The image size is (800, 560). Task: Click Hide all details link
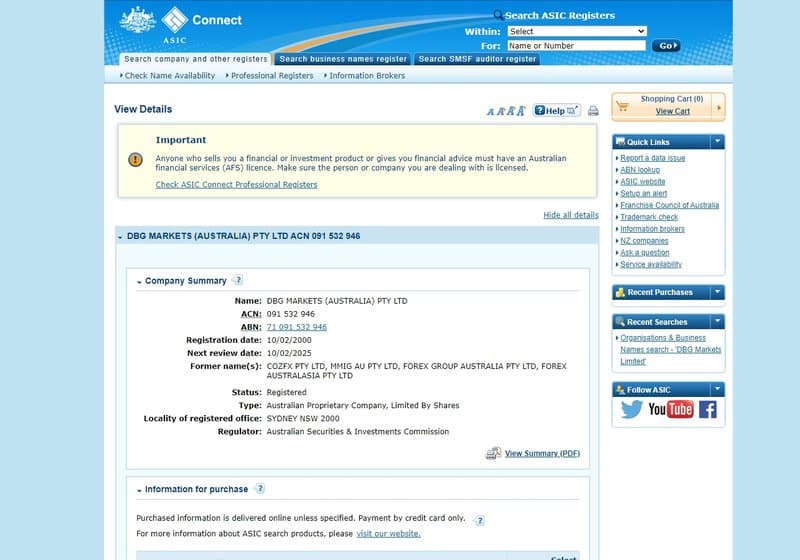pyautogui.click(x=571, y=215)
